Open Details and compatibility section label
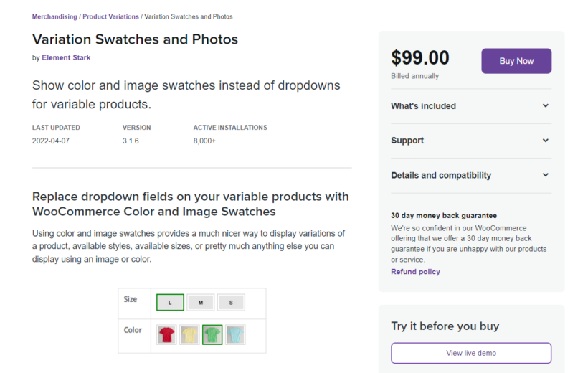Viewport: 588px width, 373px height. [x=441, y=175]
